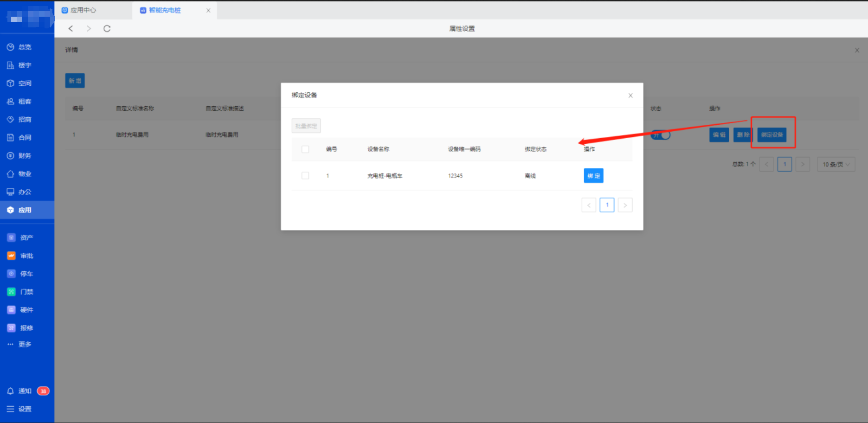
Task: Switch to the 应用中心 tab
Action: [84, 10]
